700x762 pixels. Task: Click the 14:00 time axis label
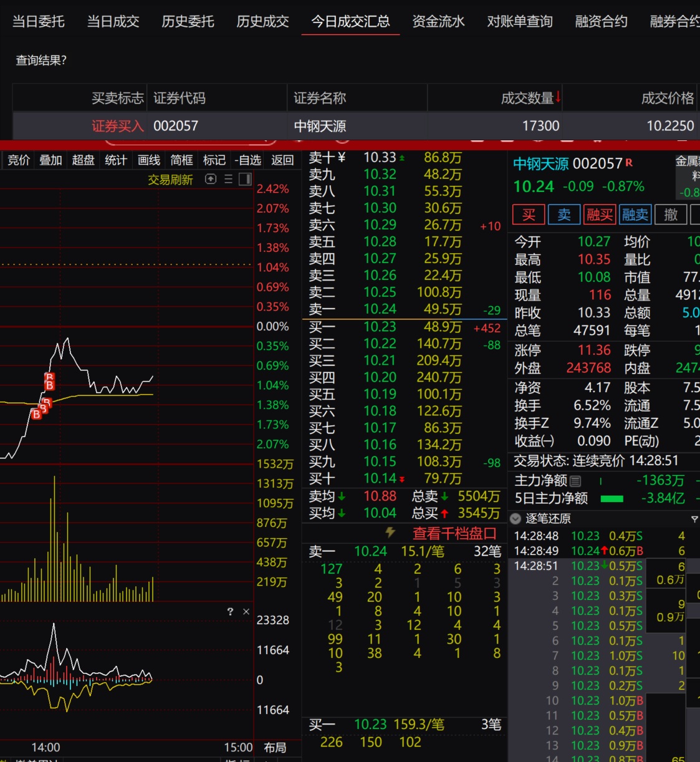[46, 747]
